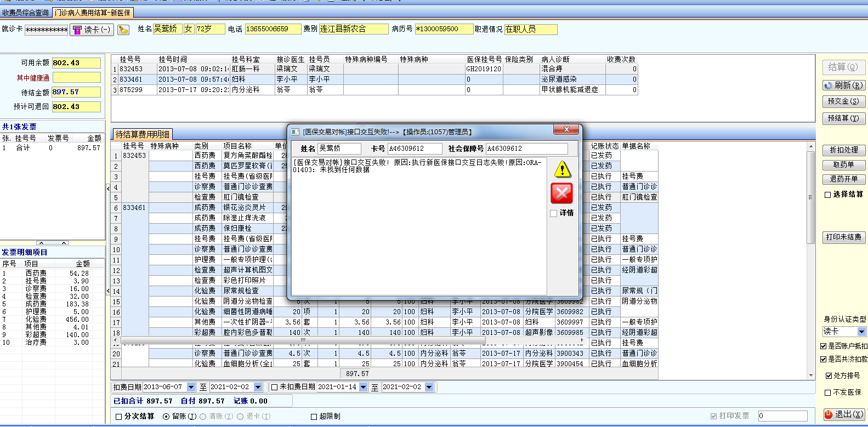Screen dimensions: 868x427
Task: Click the fee detail vertical scrollbar
Action: 811,198
